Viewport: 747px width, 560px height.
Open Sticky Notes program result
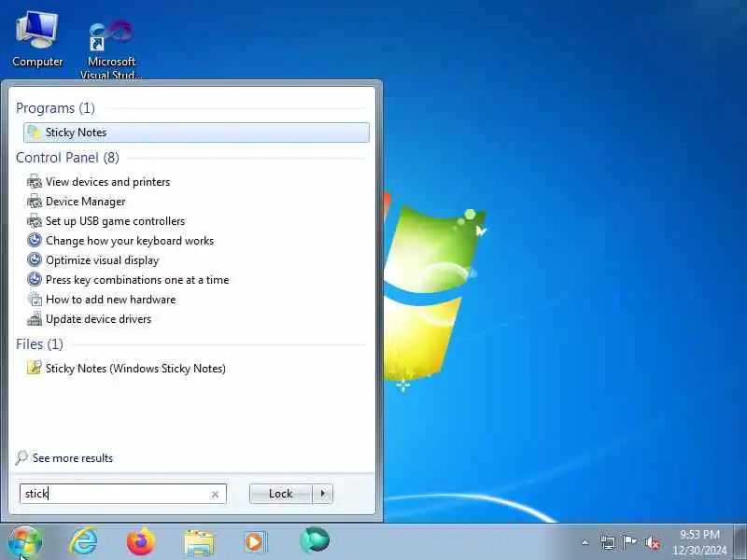pos(196,133)
